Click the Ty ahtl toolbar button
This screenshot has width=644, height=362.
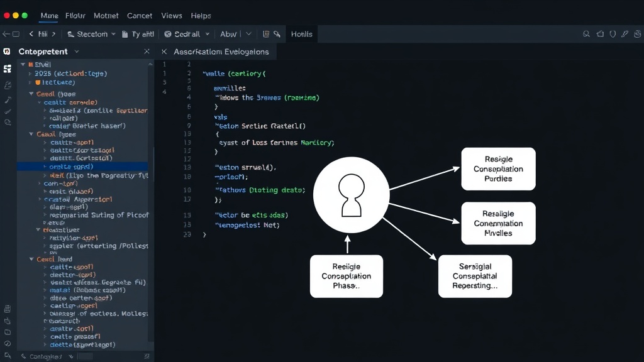click(x=138, y=34)
